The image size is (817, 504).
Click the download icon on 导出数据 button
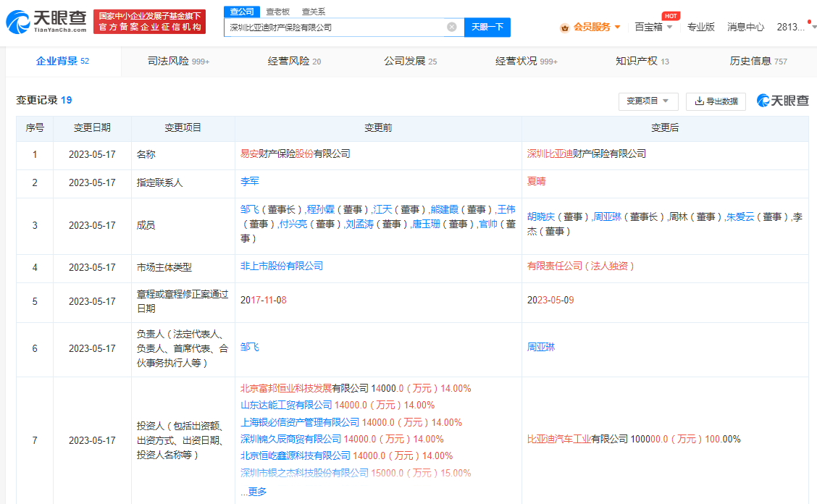click(x=699, y=101)
